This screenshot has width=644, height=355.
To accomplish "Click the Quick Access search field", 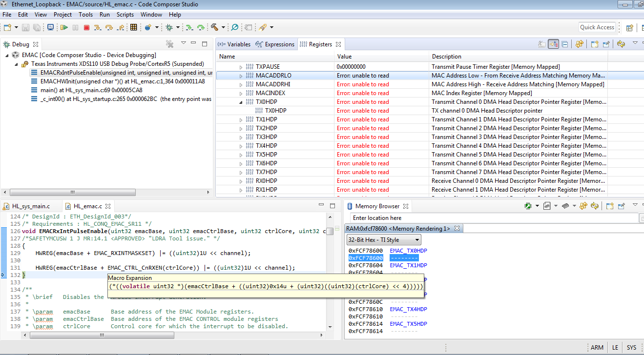I will 597,27.
